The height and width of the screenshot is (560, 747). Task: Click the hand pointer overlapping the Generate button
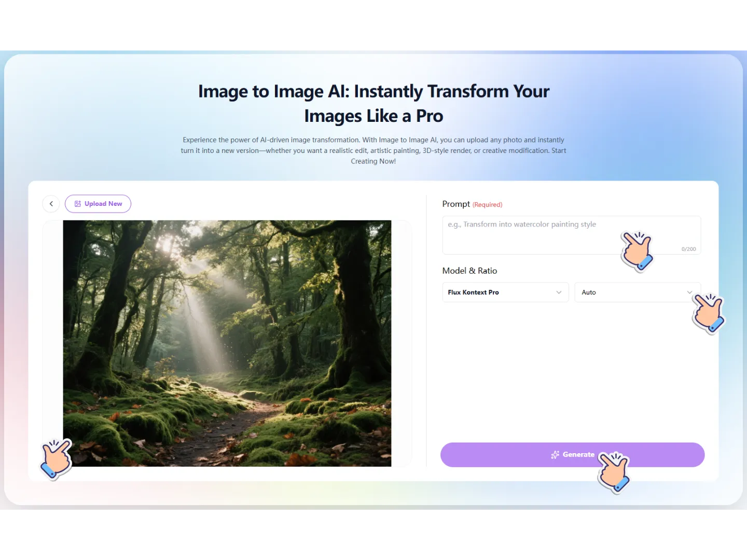(x=614, y=471)
